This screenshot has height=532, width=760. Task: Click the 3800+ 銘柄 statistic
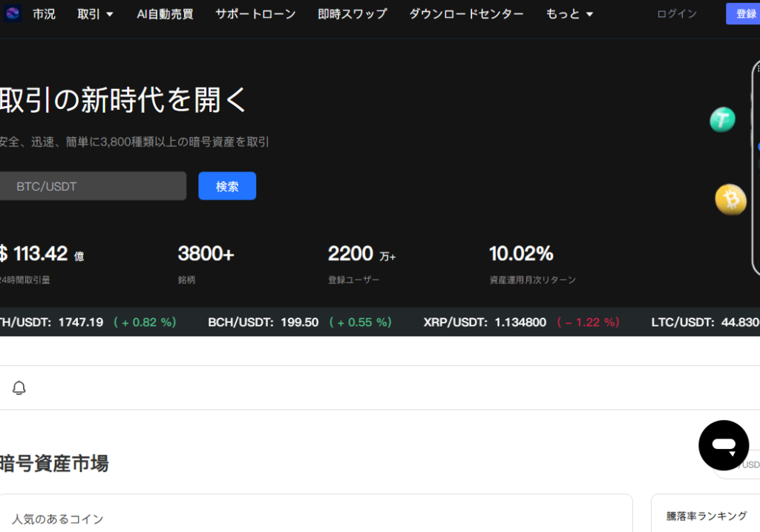point(206,263)
